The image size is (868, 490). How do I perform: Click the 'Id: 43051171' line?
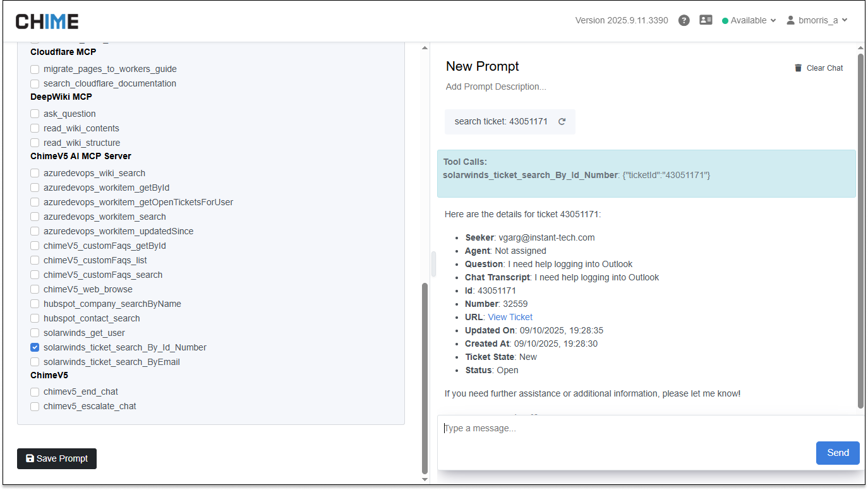tap(490, 290)
